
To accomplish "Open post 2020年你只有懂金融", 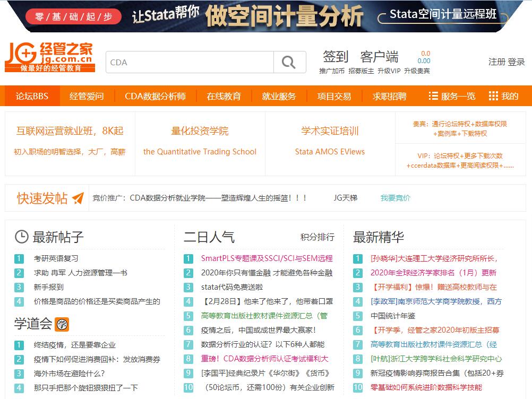I will (x=267, y=273).
